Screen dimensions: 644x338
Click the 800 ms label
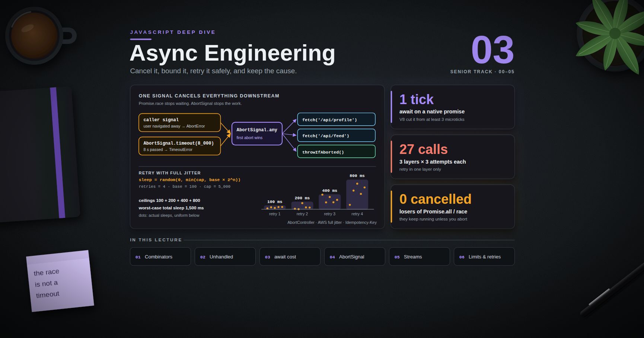tap(357, 176)
